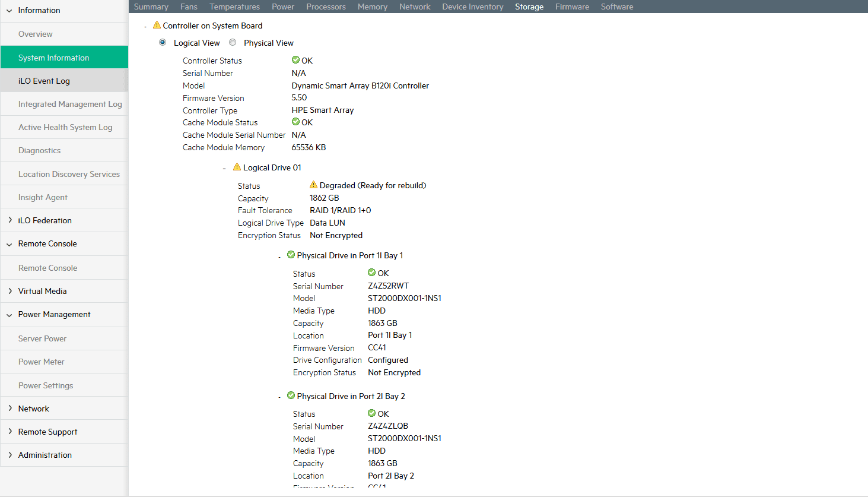The width and height of the screenshot is (868, 497).
Task: Open the Network tab in top bar
Action: [415, 7]
